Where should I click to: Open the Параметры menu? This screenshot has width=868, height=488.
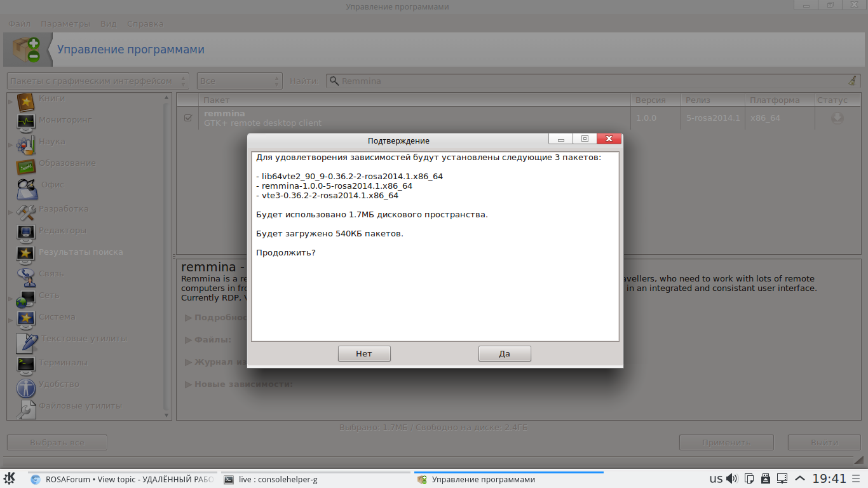pyautogui.click(x=65, y=24)
